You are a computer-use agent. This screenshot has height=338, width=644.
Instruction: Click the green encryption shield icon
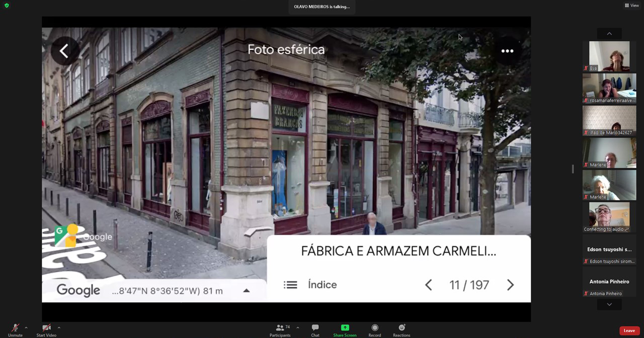(x=7, y=6)
